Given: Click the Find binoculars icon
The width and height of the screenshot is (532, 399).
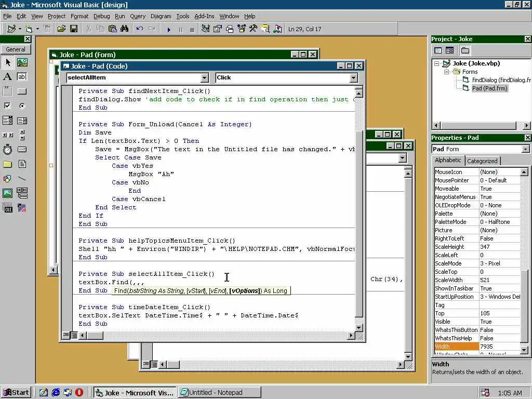Looking at the screenshot, I should pyautogui.click(x=125, y=29).
